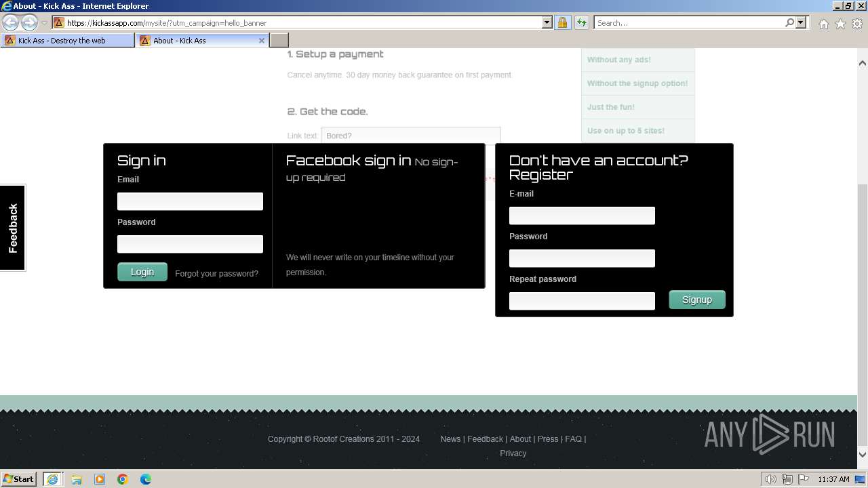This screenshot has width=868, height=488.
Task: Click the page scrollbar down arrow
Action: (x=863, y=455)
